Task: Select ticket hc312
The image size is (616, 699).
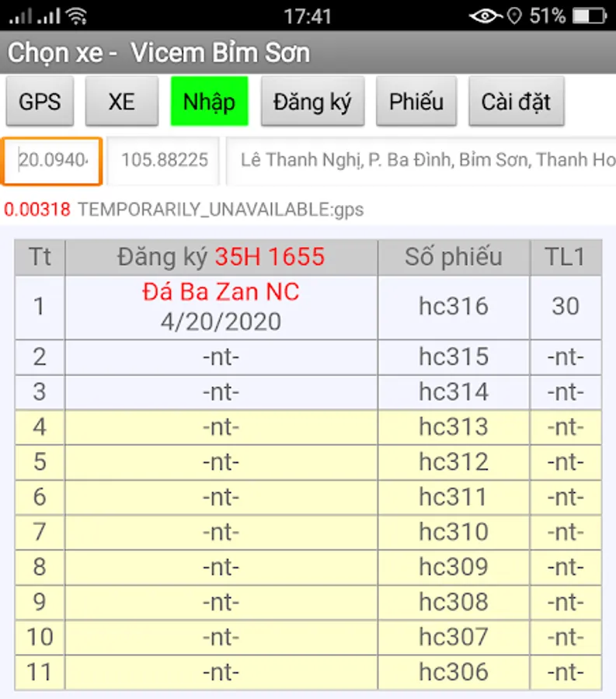Action: pos(454,462)
